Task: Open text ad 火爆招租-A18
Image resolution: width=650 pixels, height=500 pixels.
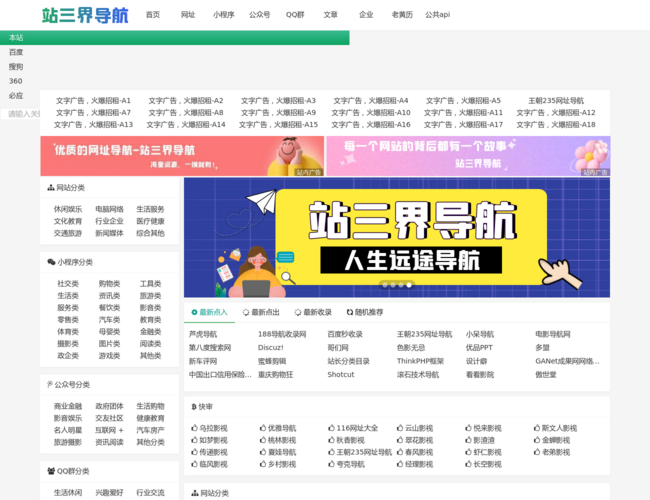Action: pos(556,124)
